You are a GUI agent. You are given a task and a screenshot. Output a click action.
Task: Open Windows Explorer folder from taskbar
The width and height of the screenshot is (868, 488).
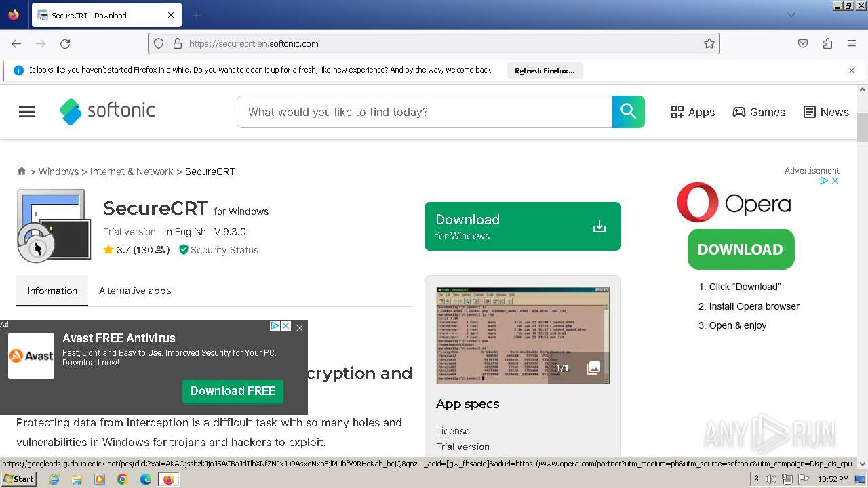coord(77,479)
